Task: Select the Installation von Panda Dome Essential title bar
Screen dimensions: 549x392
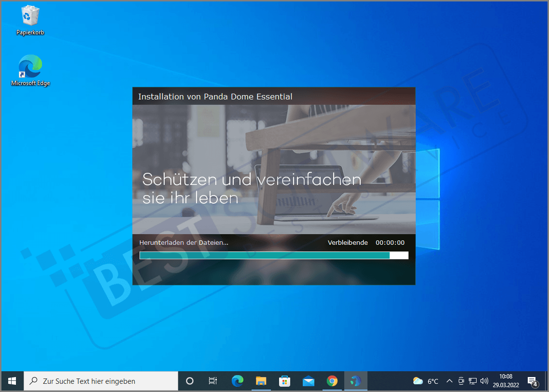Action: point(273,96)
